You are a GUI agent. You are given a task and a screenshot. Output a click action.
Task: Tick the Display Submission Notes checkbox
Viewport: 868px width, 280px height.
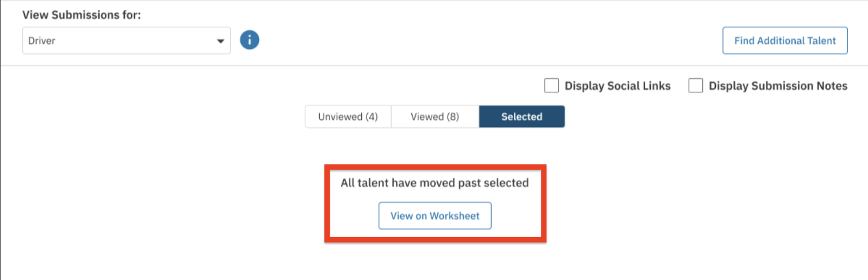(696, 86)
